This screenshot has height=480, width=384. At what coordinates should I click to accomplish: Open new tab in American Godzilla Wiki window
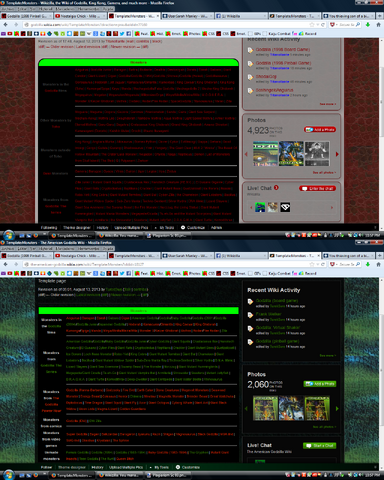point(379,256)
